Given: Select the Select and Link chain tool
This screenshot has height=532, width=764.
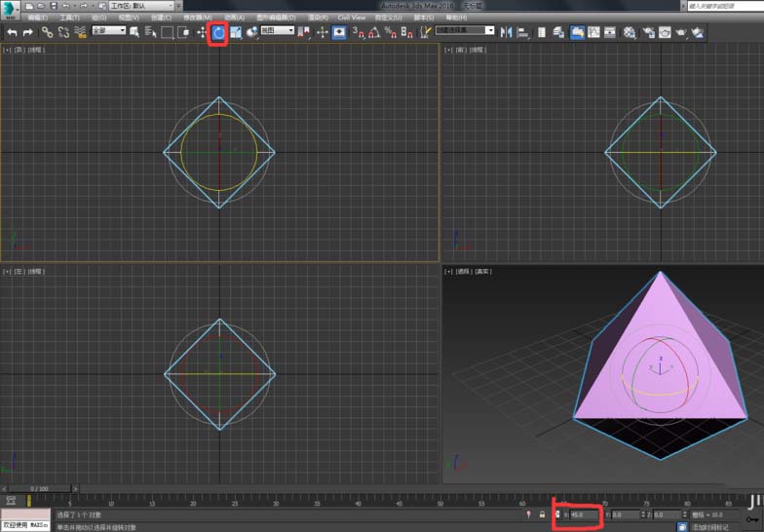Looking at the screenshot, I should point(47,33).
